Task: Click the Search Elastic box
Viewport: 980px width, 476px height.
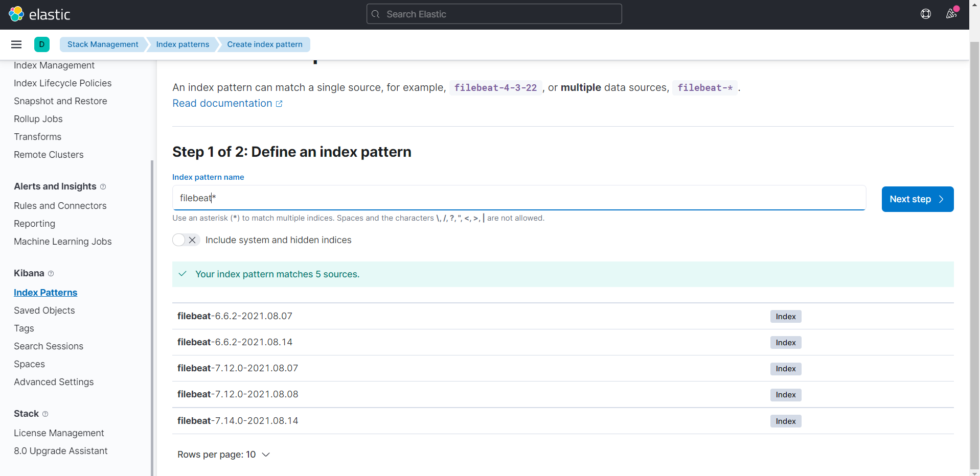Action: coord(494,14)
